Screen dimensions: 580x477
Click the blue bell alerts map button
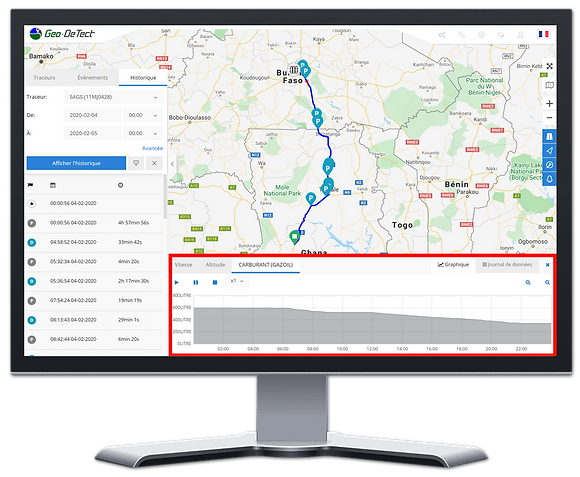point(550,179)
